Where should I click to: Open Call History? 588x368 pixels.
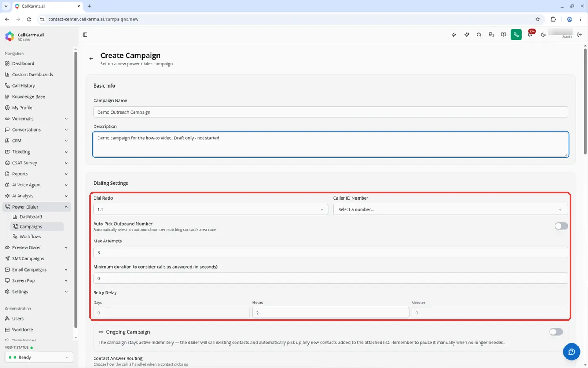tap(36, 85)
